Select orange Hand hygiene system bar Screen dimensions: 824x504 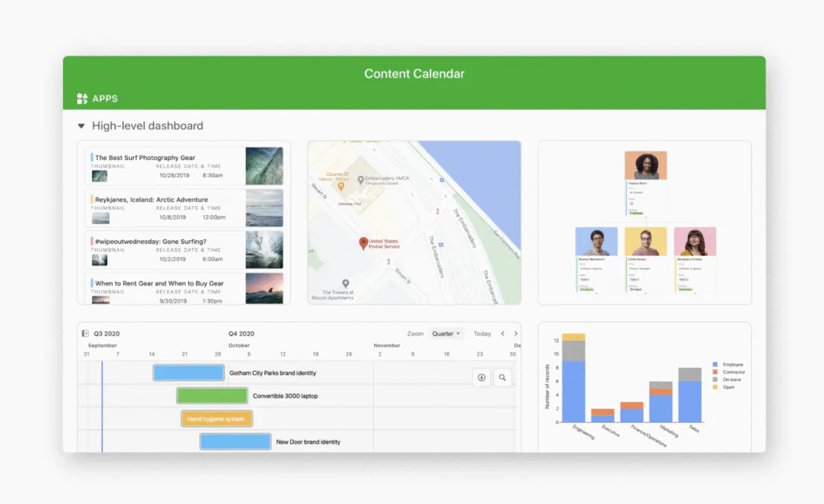pos(217,419)
